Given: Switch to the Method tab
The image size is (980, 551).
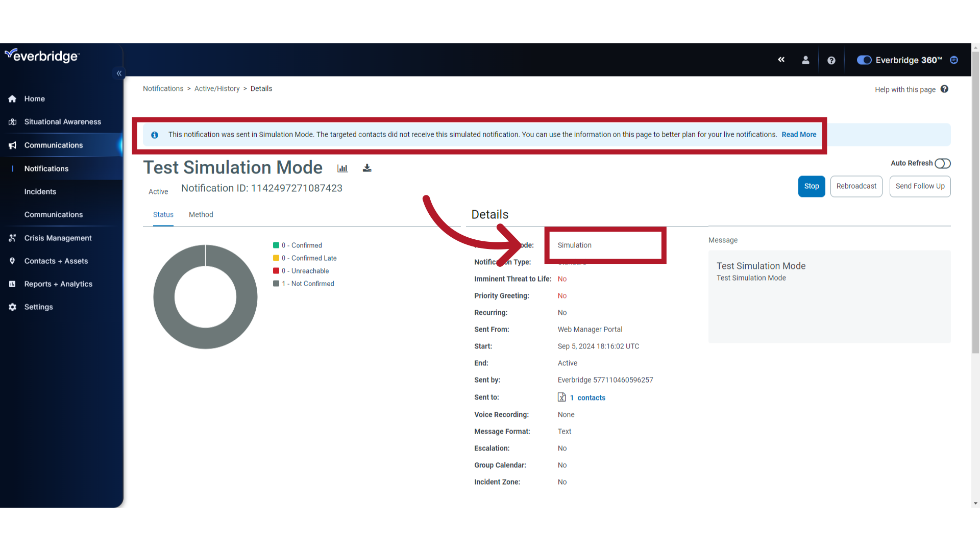Looking at the screenshot, I should pyautogui.click(x=201, y=214).
